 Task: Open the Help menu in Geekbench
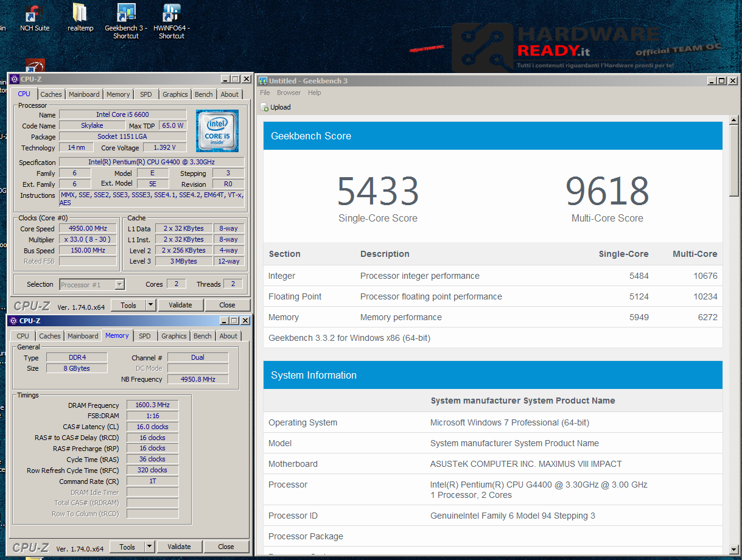pyautogui.click(x=314, y=93)
